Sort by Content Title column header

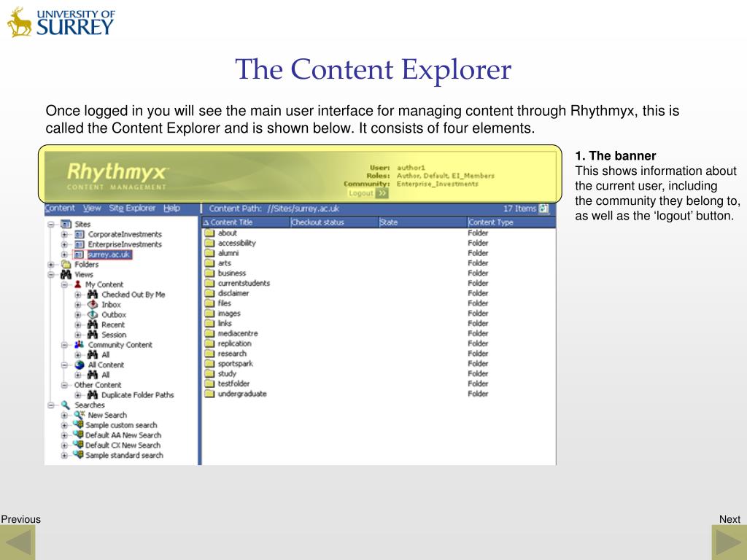click(246, 222)
